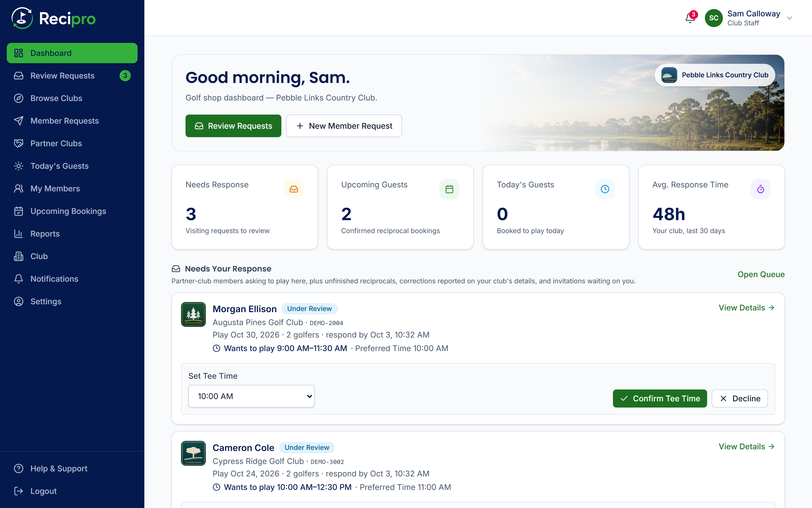Click the Review Requests inbox icon in sidebar
The height and width of the screenshot is (508, 812).
pos(18,76)
